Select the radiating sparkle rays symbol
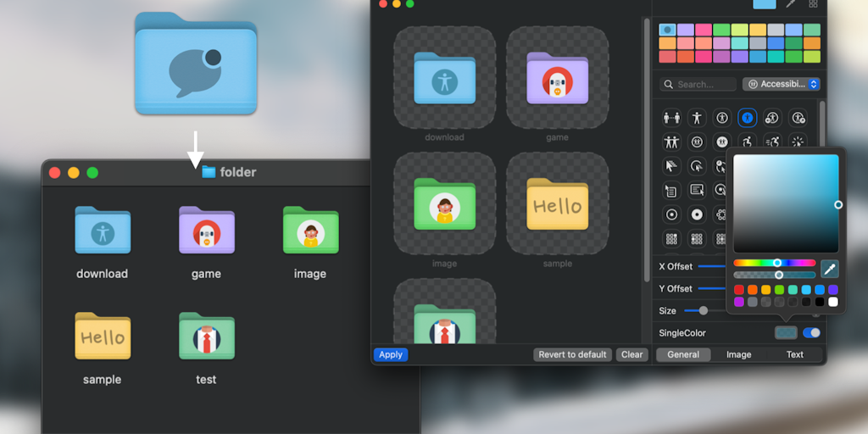868x434 pixels. coord(798,142)
